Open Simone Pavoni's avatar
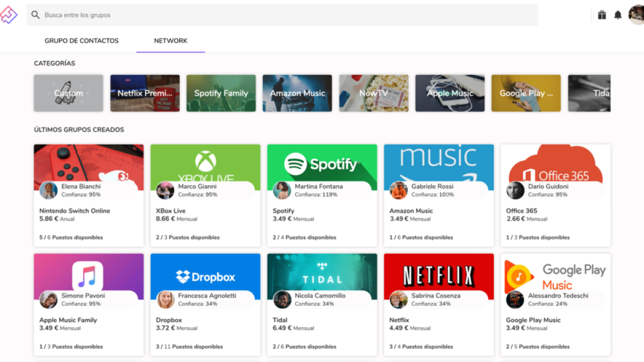Image resolution: width=644 pixels, height=362 pixels. [x=48, y=300]
